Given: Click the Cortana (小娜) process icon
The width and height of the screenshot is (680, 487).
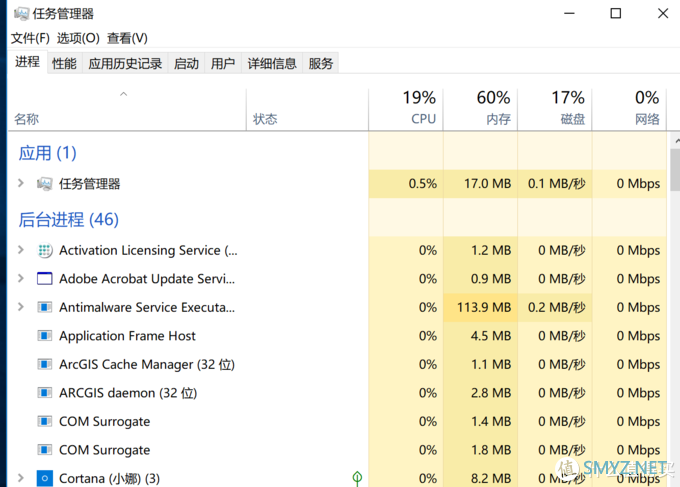Looking at the screenshot, I should click(45, 478).
